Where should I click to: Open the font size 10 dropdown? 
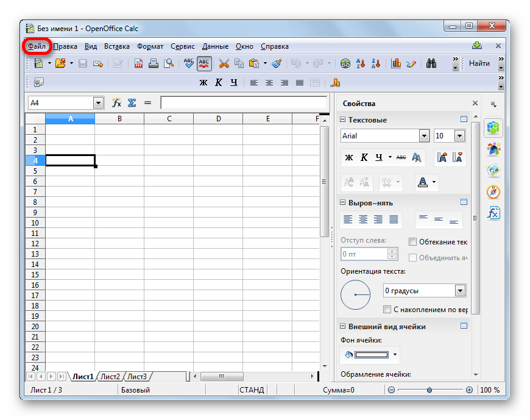pos(459,136)
